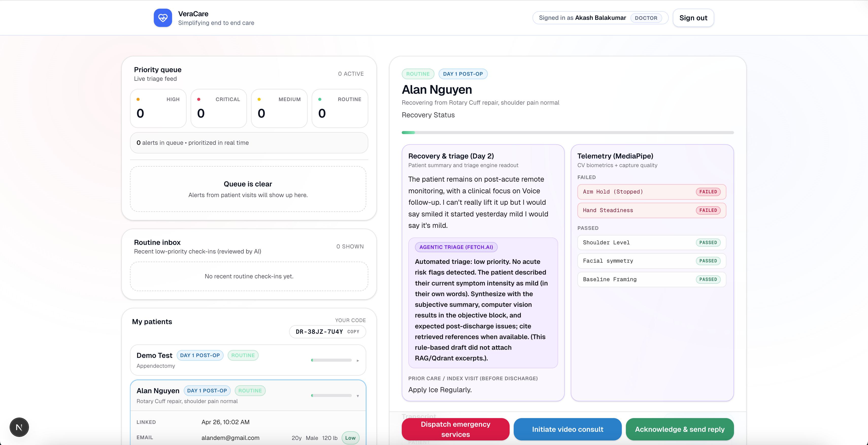Acknowledge and send reply

click(x=679, y=429)
